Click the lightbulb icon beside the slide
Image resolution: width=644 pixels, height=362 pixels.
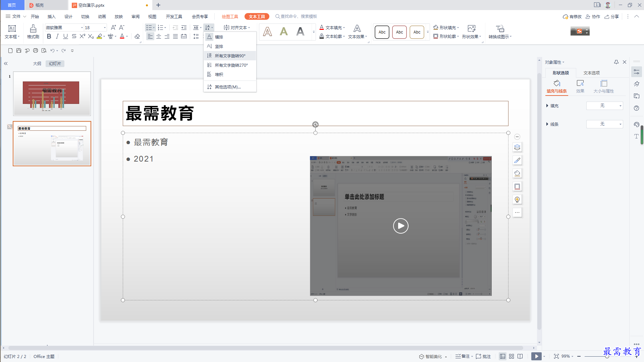(517, 200)
